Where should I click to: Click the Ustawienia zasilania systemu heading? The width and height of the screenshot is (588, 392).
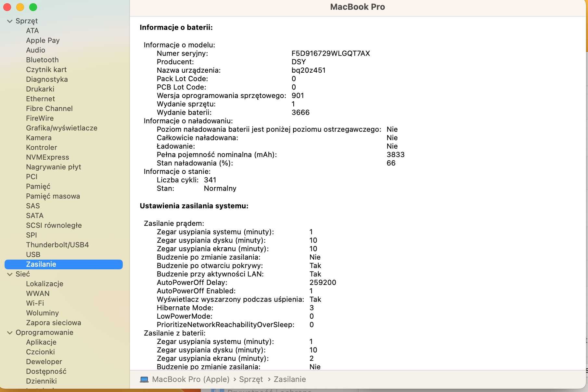pyautogui.click(x=194, y=206)
